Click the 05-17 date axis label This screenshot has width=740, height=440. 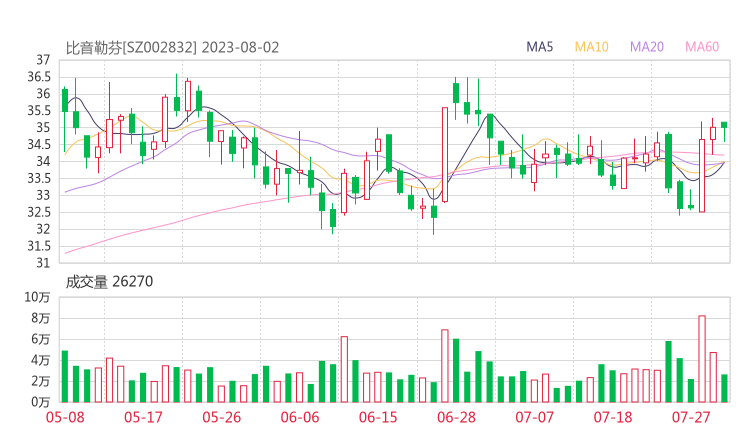pyautogui.click(x=143, y=417)
